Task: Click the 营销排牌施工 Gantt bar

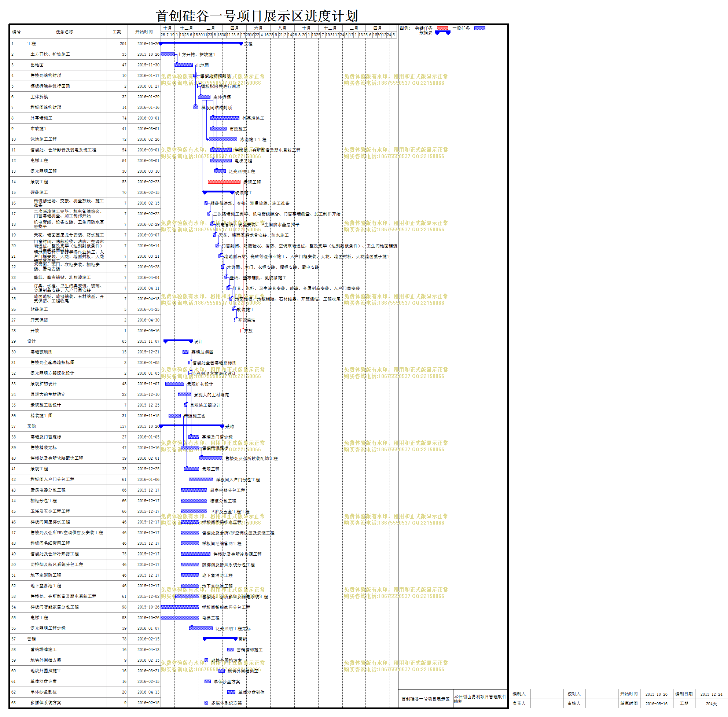Action: point(231,650)
